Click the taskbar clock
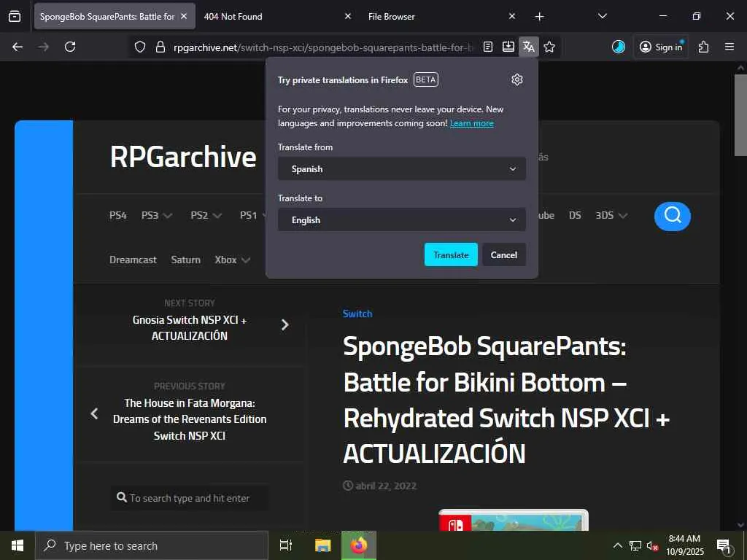 684,545
